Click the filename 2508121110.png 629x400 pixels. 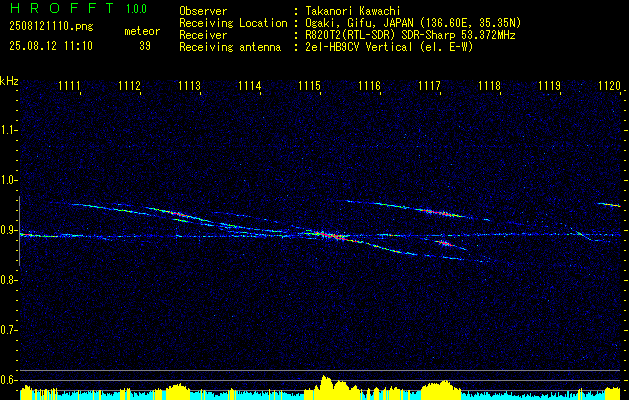51,26
